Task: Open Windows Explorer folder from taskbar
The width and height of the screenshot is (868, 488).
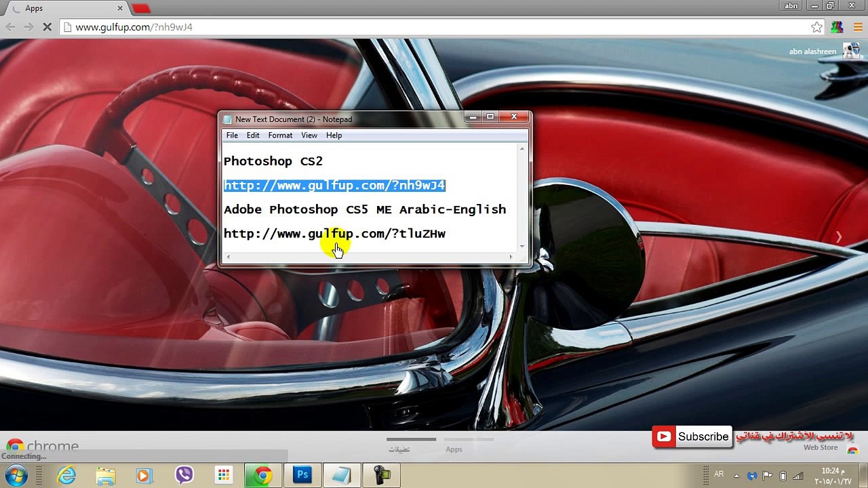Action: [x=105, y=475]
